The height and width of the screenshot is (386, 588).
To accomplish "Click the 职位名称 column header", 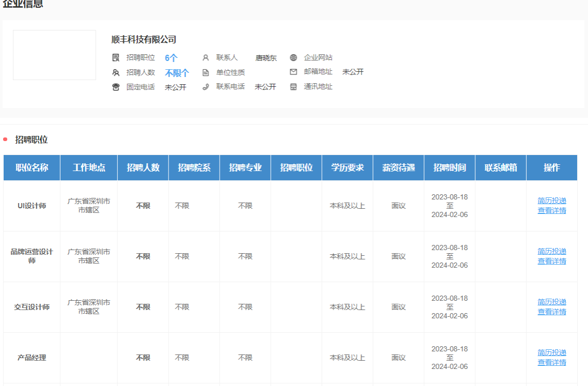I will click(x=32, y=167).
